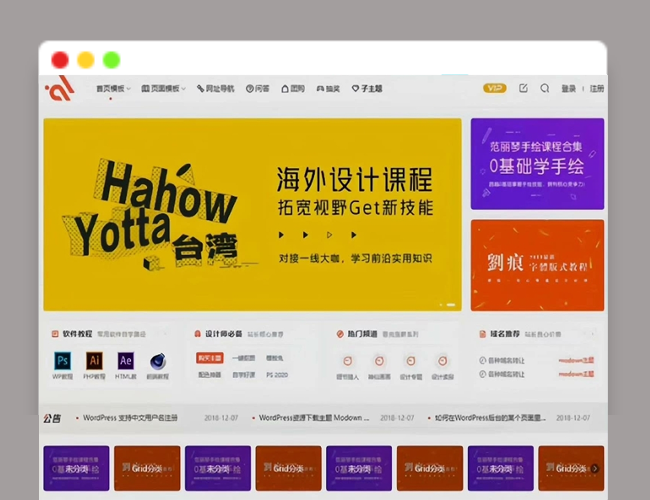This screenshot has width=650, height=500.
Task: Click the 域名推荐 section header icon
Action: coord(483,334)
